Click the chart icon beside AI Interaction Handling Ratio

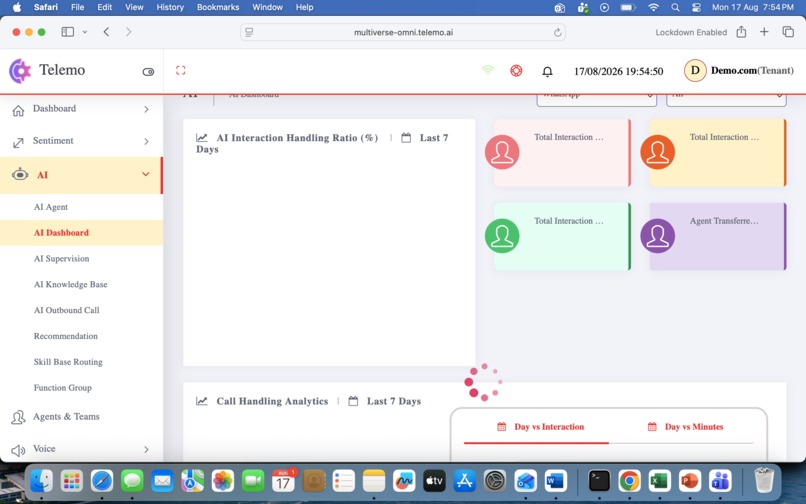point(202,138)
